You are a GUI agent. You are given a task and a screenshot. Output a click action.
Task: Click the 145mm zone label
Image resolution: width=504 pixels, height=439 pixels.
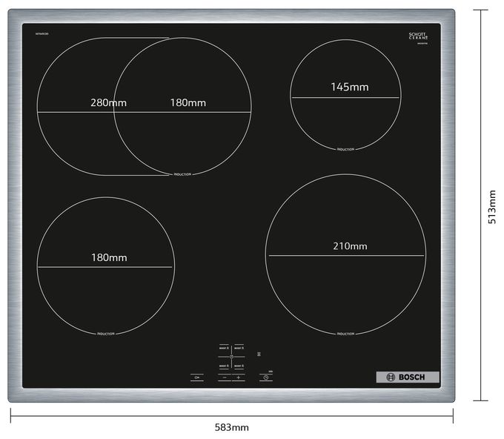350,87
